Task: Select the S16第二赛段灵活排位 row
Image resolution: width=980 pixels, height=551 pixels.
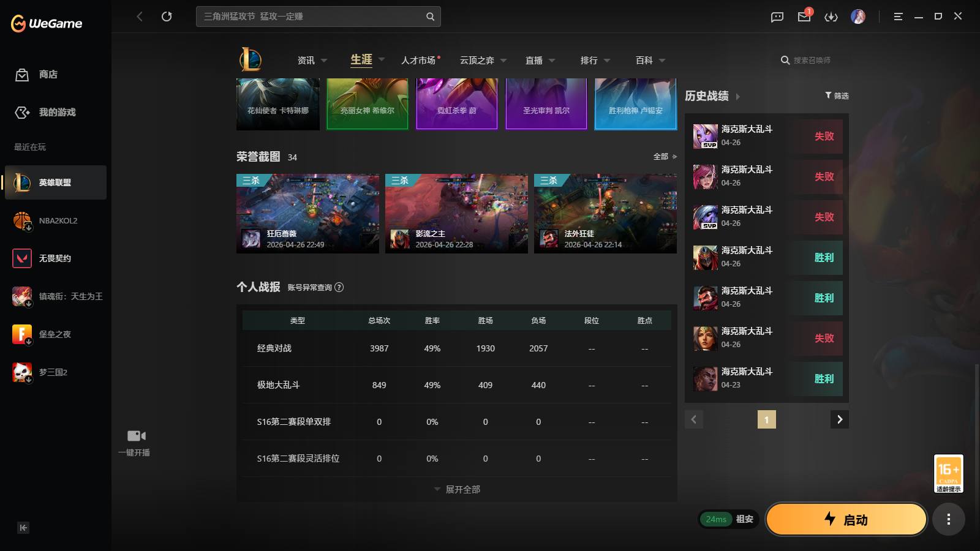Action: (x=457, y=459)
